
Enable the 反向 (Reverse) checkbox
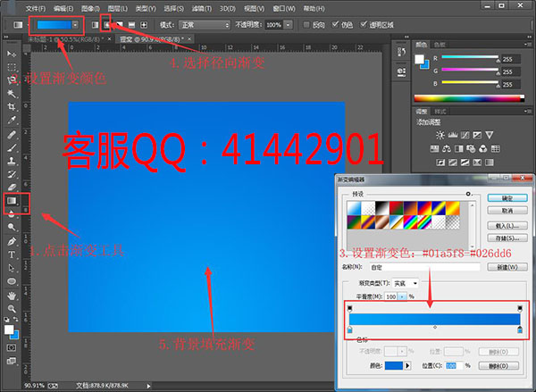tap(306, 25)
